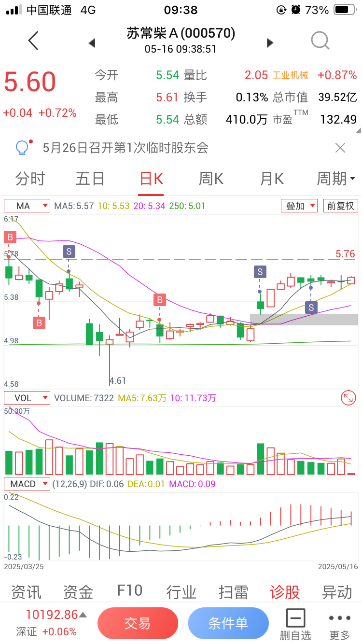
Task: Tap the lightbulb notice icon
Action: [x=23, y=147]
